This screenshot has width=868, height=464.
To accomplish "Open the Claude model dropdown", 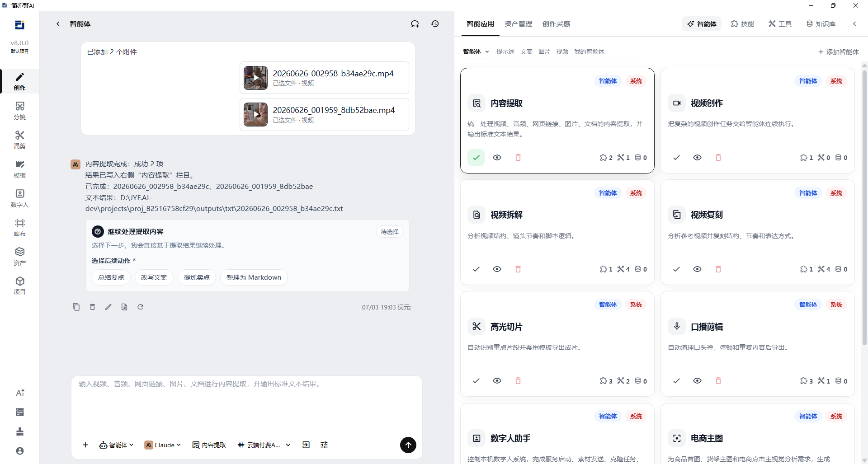I will (x=163, y=445).
